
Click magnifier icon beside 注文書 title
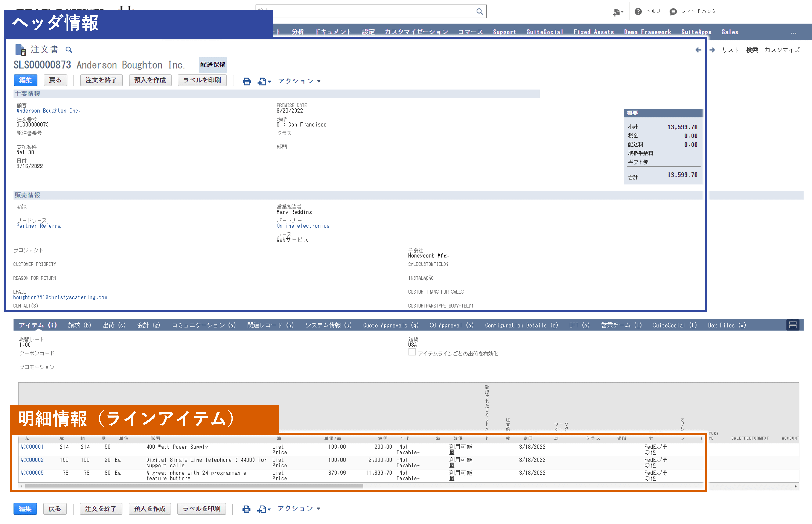[x=69, y=50]
